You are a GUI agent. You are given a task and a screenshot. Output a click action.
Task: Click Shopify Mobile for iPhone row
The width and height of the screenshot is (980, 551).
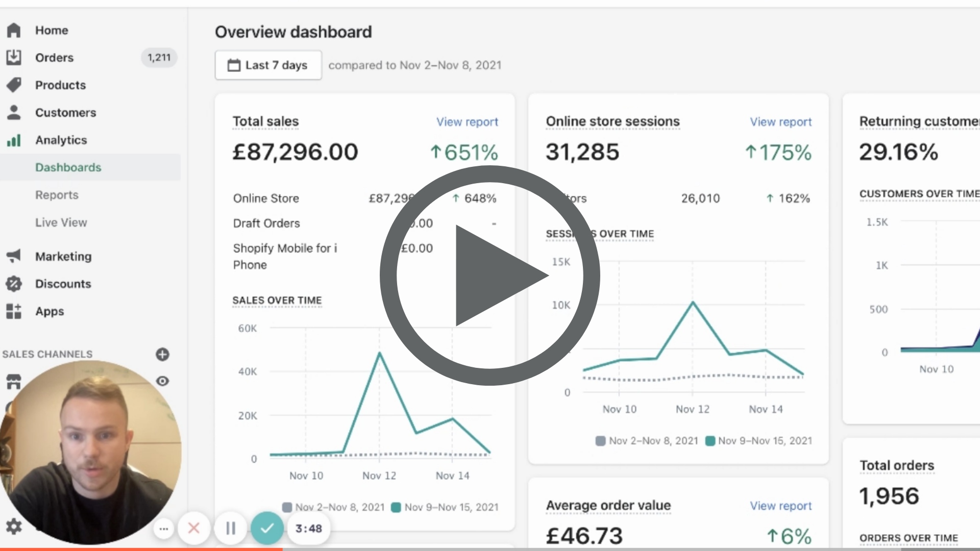click(x=364, y=257)
